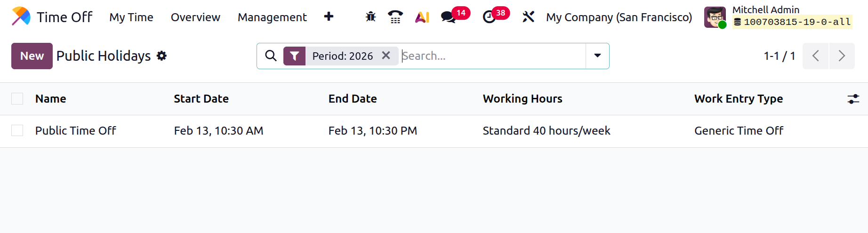Launch the AI assistant icon
The height and width of the screenshot is (233, 868).
pos(422,17)
